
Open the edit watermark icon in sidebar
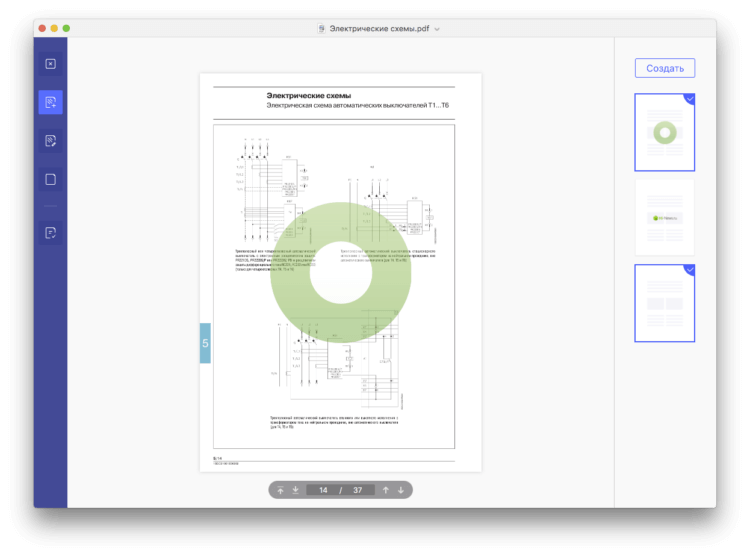[x=50, y=141]
